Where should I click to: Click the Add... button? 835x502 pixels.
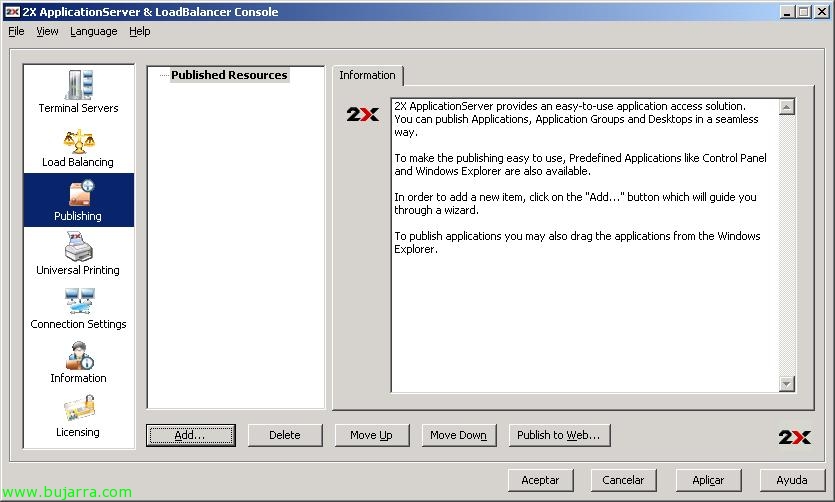tap(191, 435)
